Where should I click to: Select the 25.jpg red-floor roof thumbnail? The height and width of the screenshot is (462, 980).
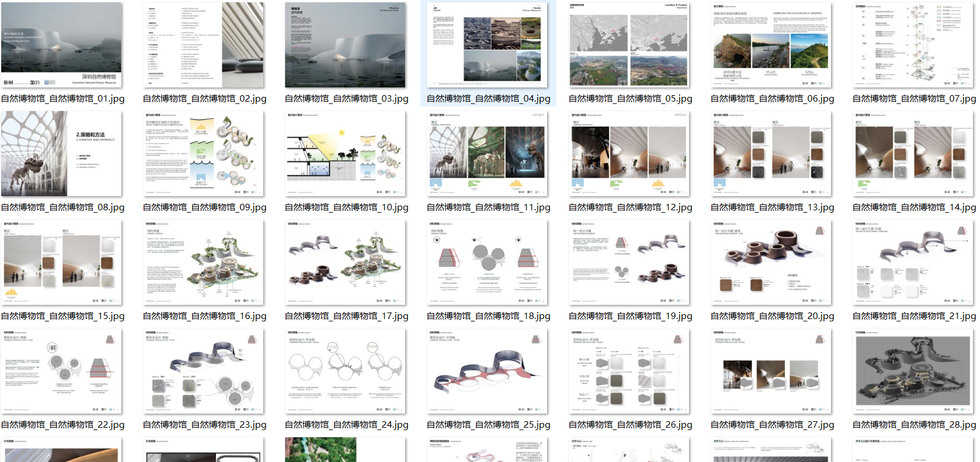coord(487,371)
